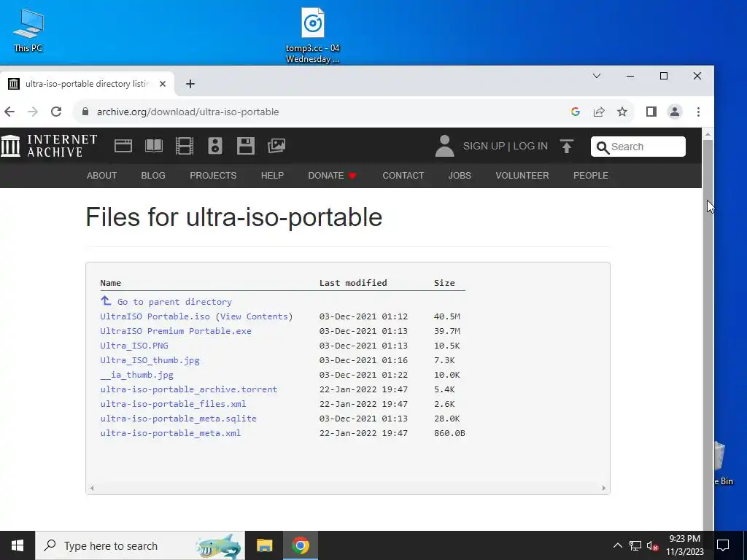Click the Google icon in address bar
This screenshot has width=747, height=560.
coord(576,112)
